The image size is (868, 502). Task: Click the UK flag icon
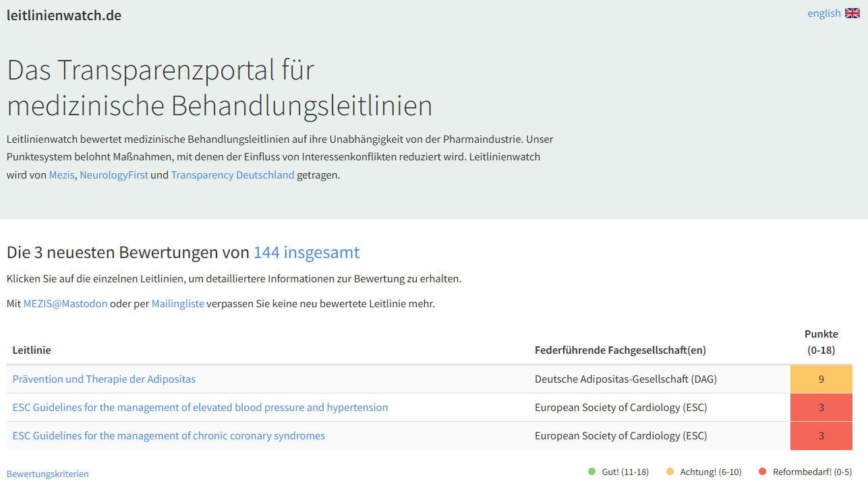[x=852, y=13]
